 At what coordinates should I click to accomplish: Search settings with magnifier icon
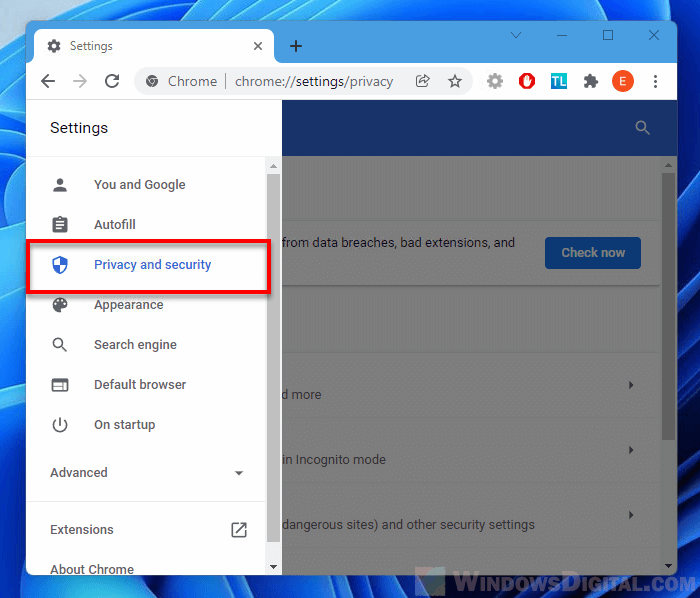[642, 128]
